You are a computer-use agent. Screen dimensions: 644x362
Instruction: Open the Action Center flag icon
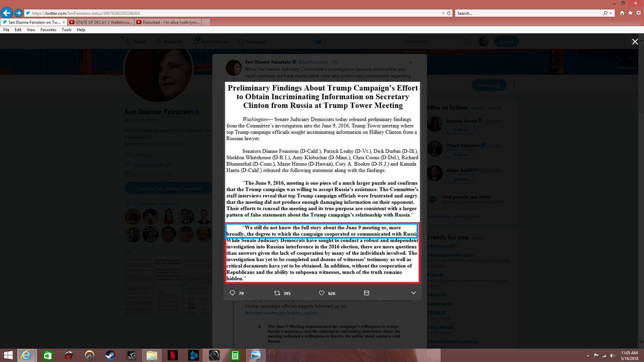pyautogui.click(x=595, y=356)
